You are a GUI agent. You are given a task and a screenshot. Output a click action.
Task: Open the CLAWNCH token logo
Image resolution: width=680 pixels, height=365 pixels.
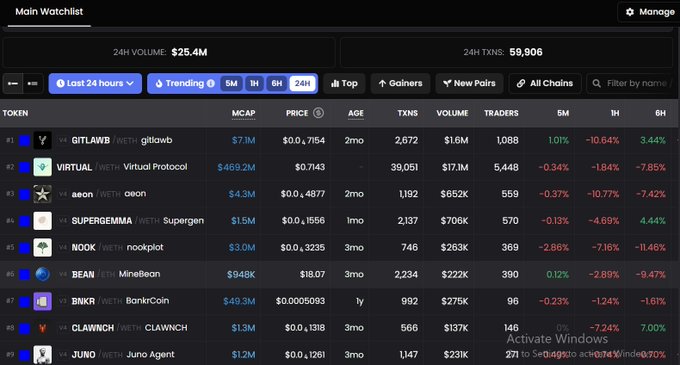pos(42,328)
